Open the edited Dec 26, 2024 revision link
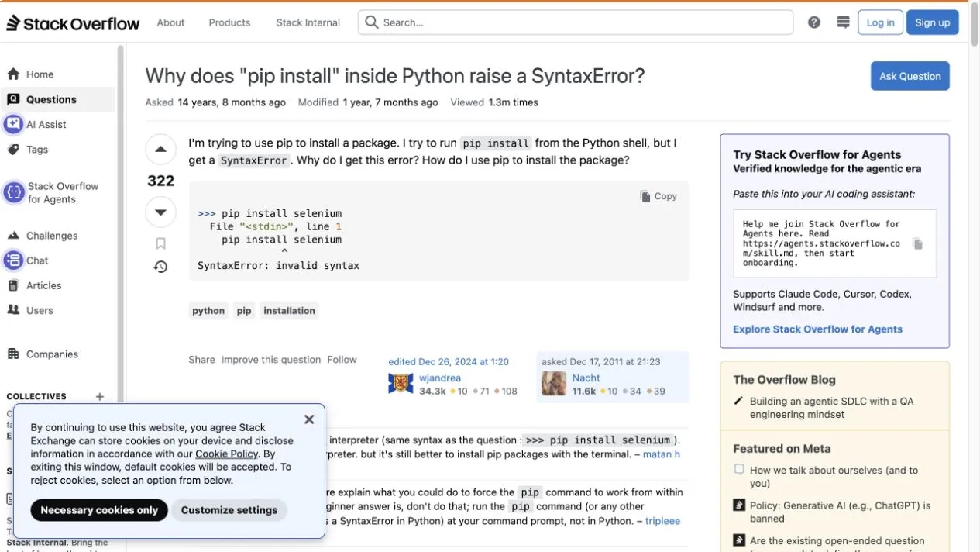The height and width of the screenshot is (552, 980). [x=449, y=361]
